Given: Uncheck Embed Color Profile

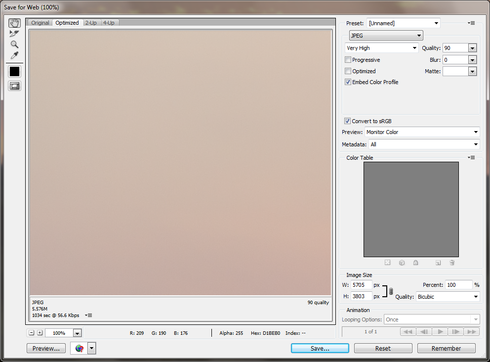Looking at the screenshot, I should 348,82.
